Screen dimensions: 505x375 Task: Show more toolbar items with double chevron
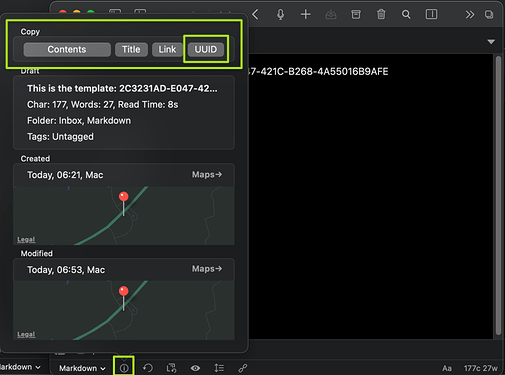pyautogui.click(x=470, y=14)
